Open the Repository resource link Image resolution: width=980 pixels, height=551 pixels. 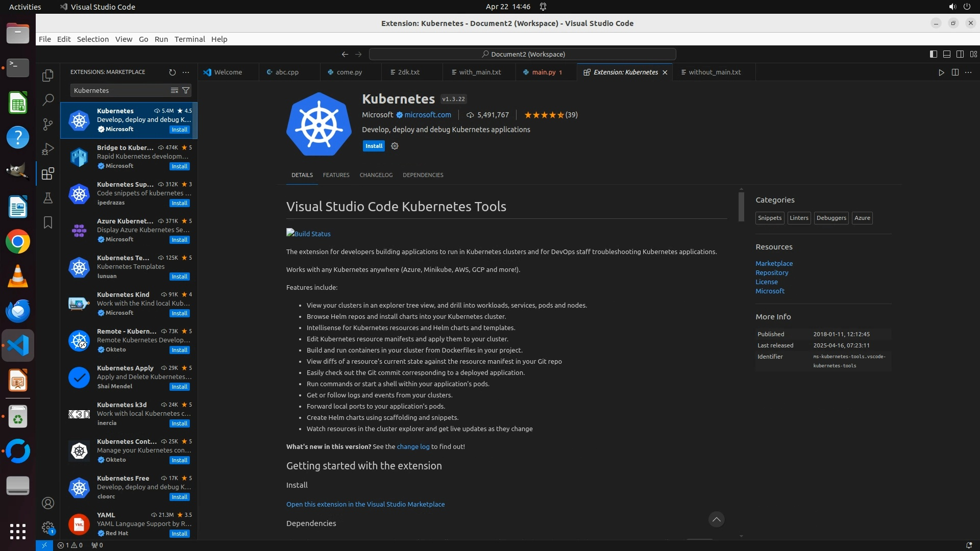coord(772,273)
